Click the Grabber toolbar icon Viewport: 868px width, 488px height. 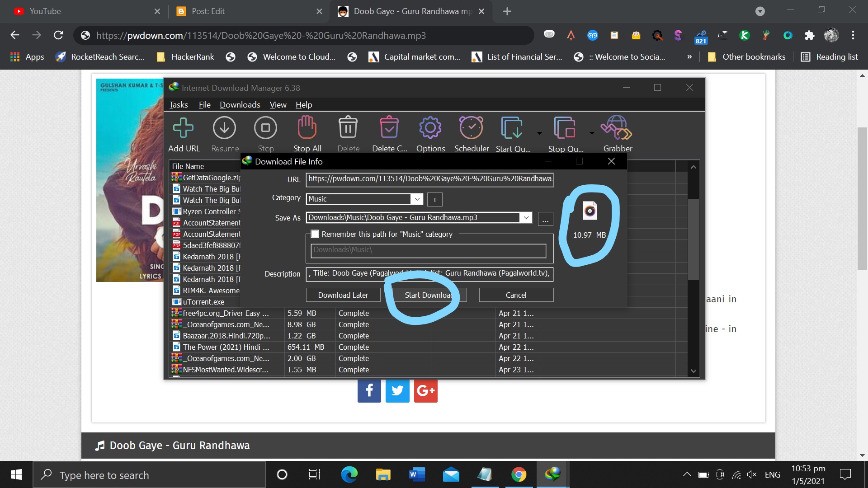coord(617,128)
